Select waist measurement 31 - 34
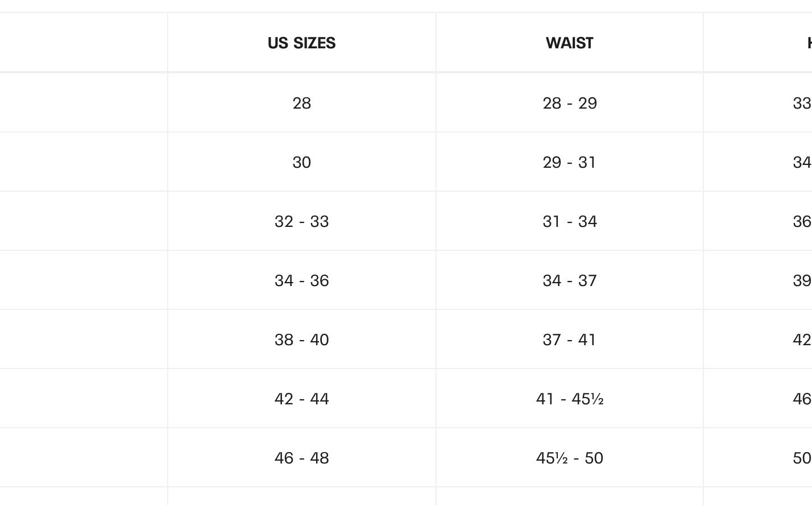The width and height of the screenshot is (812, 505). (x=570, y=221)
